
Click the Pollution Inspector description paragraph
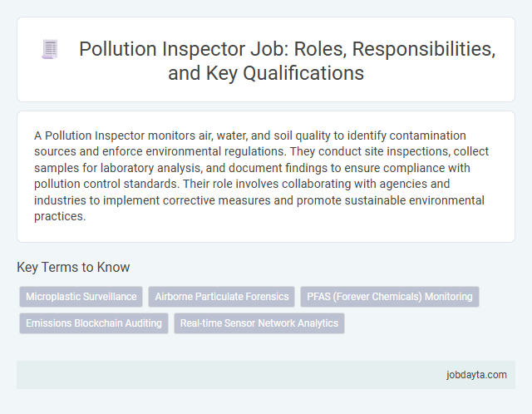click(261, 175)
